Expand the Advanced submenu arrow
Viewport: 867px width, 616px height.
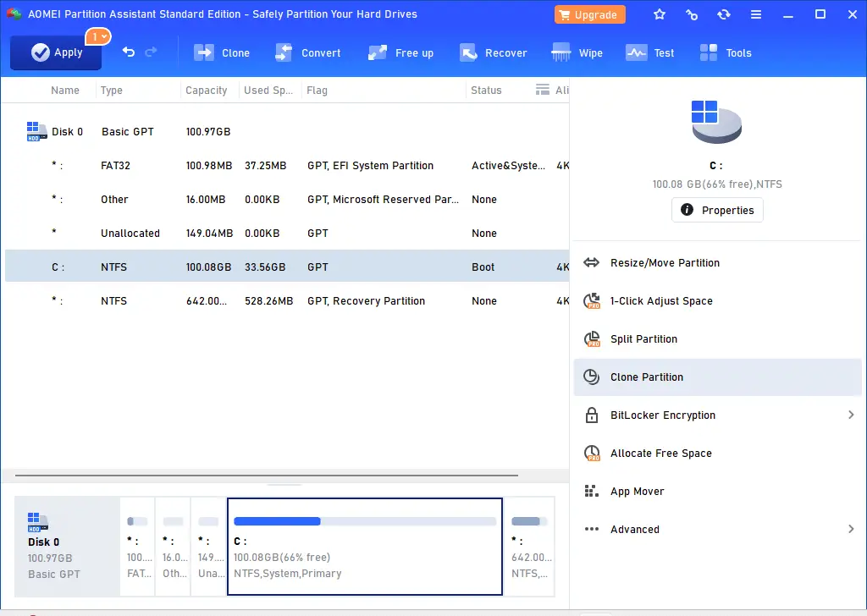pos(851,529)
